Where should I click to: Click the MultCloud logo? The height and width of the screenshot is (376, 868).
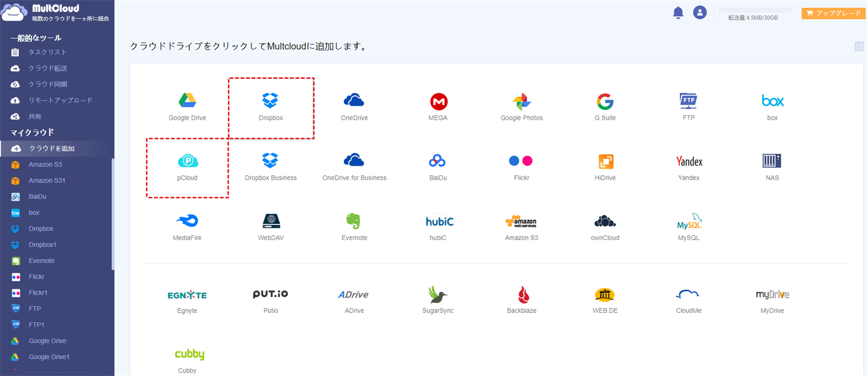pyautogui.click(x=55, y=13)
